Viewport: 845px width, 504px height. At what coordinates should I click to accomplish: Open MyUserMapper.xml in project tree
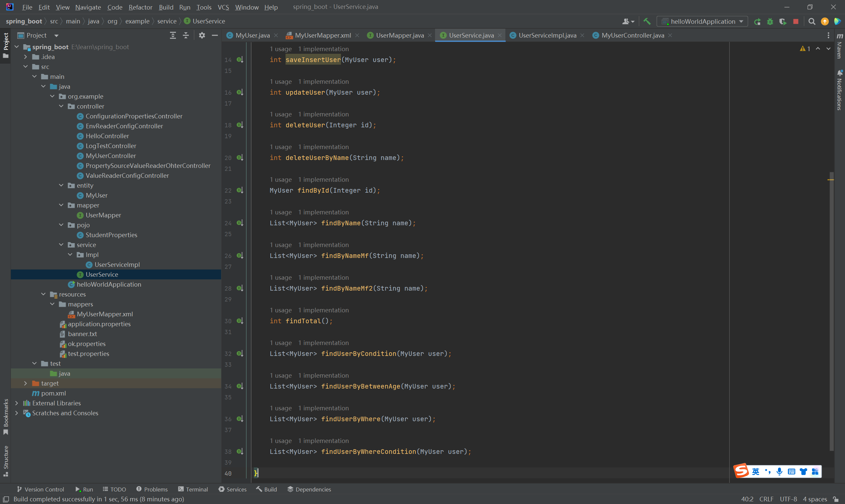105,314
